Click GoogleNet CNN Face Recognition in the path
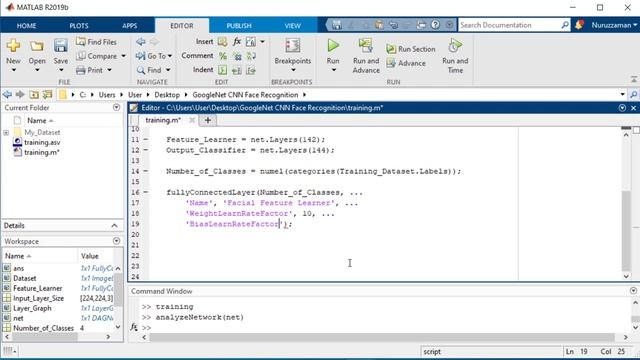 (x=245, y=95)
